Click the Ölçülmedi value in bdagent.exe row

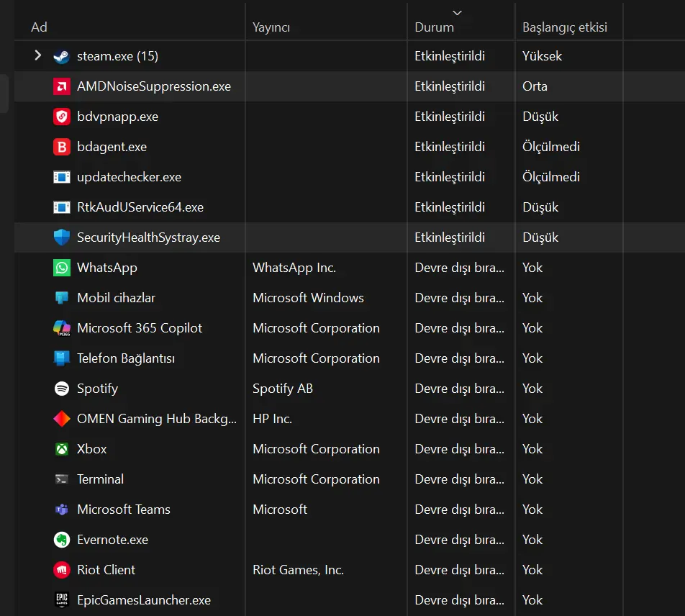coord(551,146)
